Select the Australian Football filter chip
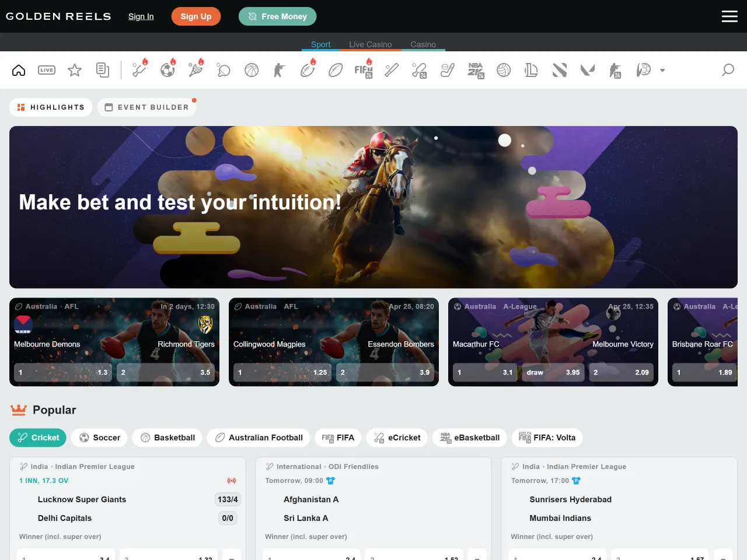Viewport: 747px width, 560px height. click(x=259, y=438)
